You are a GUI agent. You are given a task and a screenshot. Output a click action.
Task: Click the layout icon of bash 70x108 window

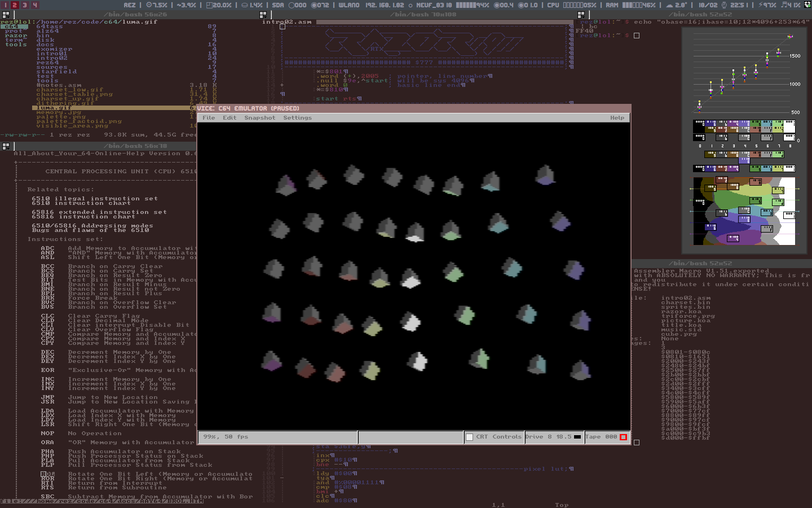(263, 15)
